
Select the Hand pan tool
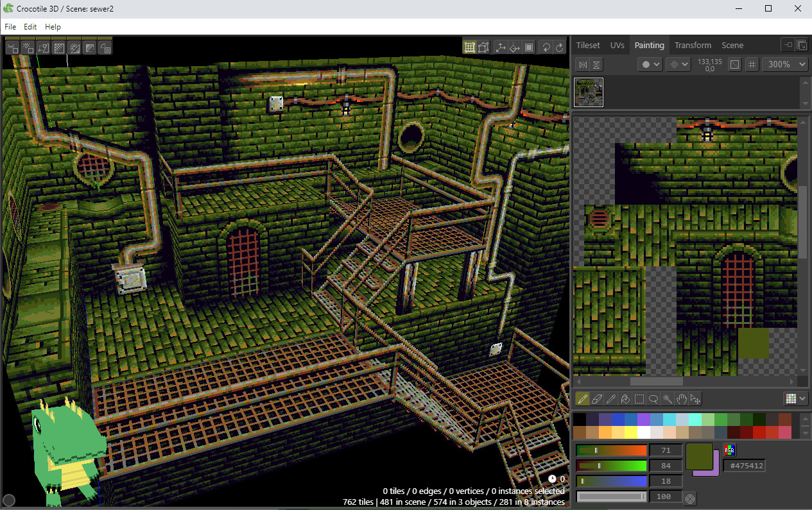click(682, 399)
